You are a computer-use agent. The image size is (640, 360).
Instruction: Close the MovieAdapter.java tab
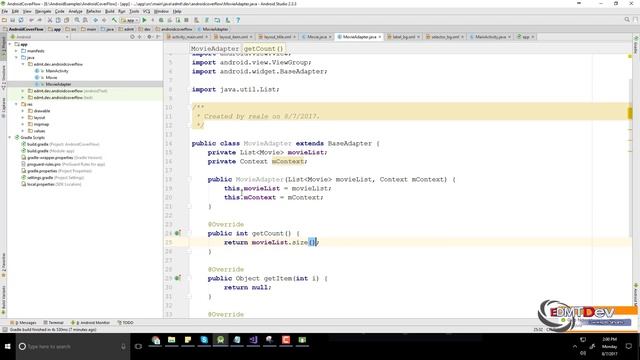coord(380,37)
